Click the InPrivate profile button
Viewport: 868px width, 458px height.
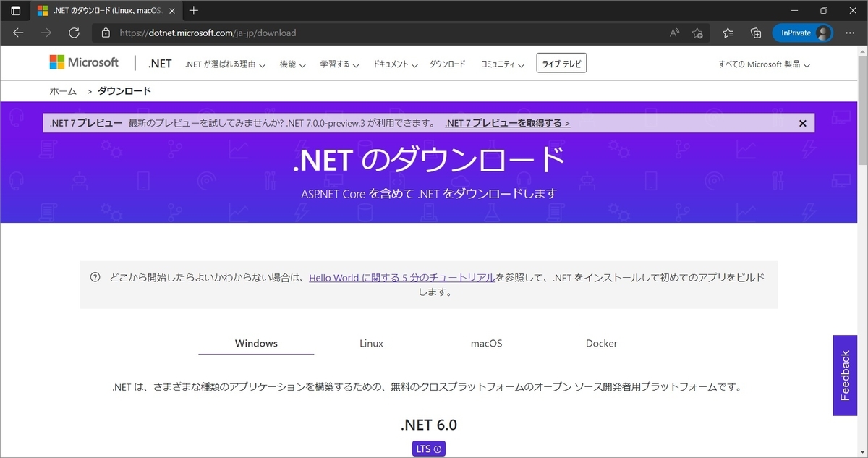tap(802, 33)
